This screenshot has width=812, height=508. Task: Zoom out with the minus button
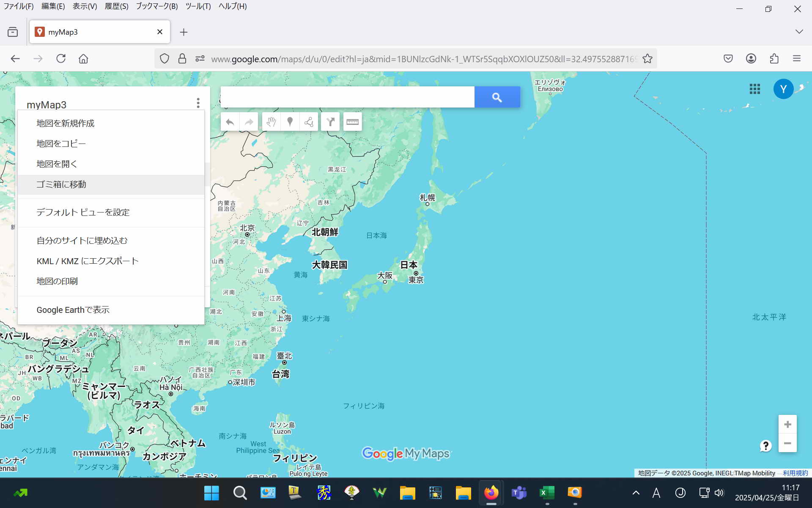coord(787,443)
